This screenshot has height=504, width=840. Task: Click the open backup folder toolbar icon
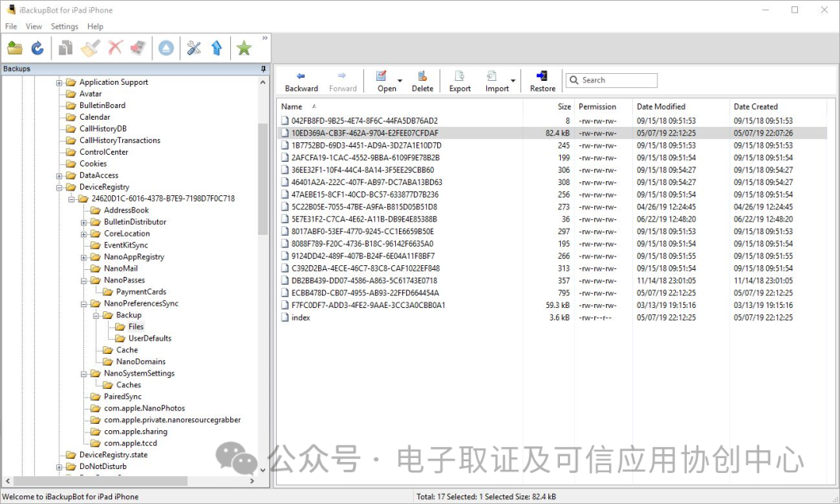[x=15, y=48]
